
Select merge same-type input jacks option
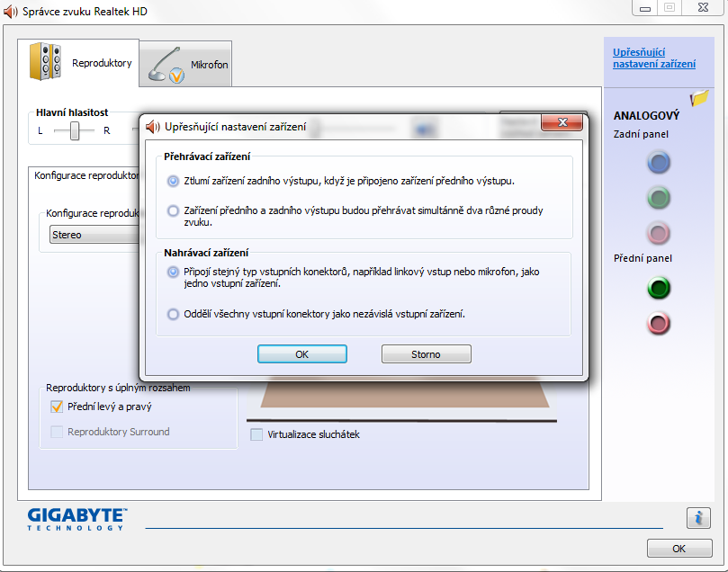pos(173,272)
